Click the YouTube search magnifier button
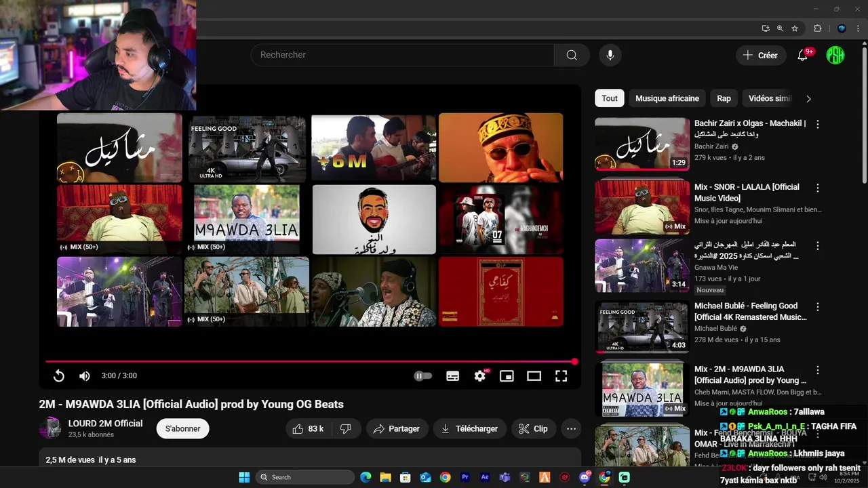The image size is (868, 488). click(572, 55)
